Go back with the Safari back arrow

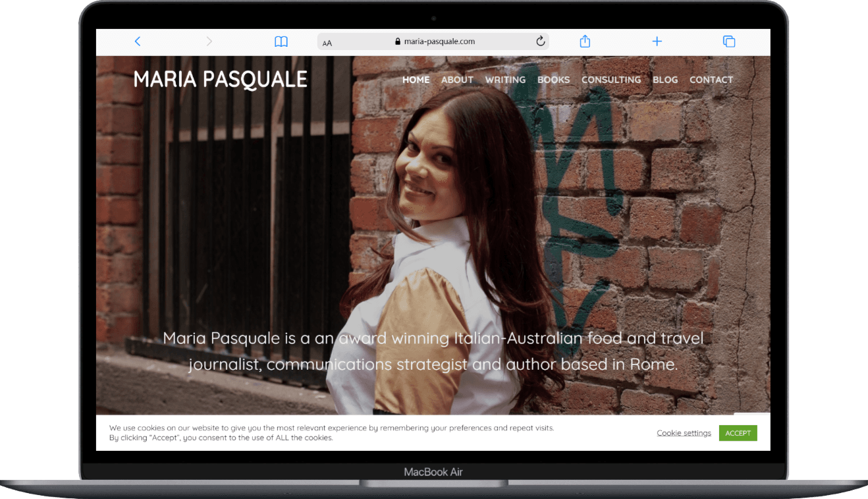138,42
